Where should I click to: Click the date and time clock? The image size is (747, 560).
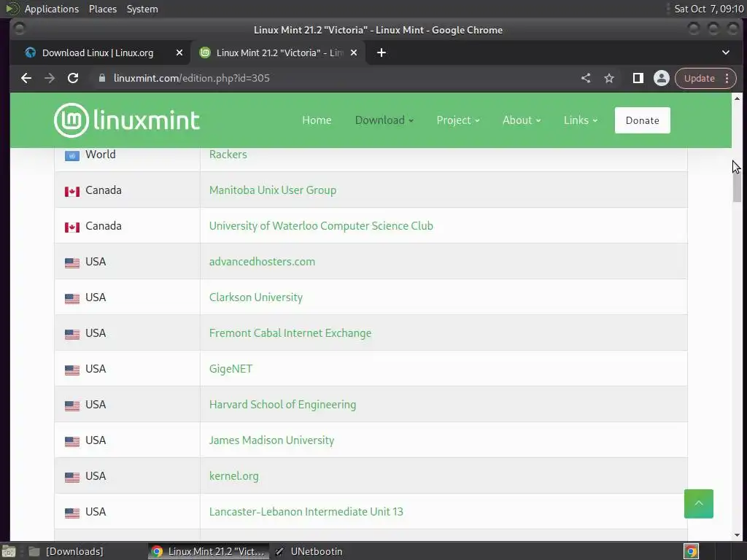[709, 9]
